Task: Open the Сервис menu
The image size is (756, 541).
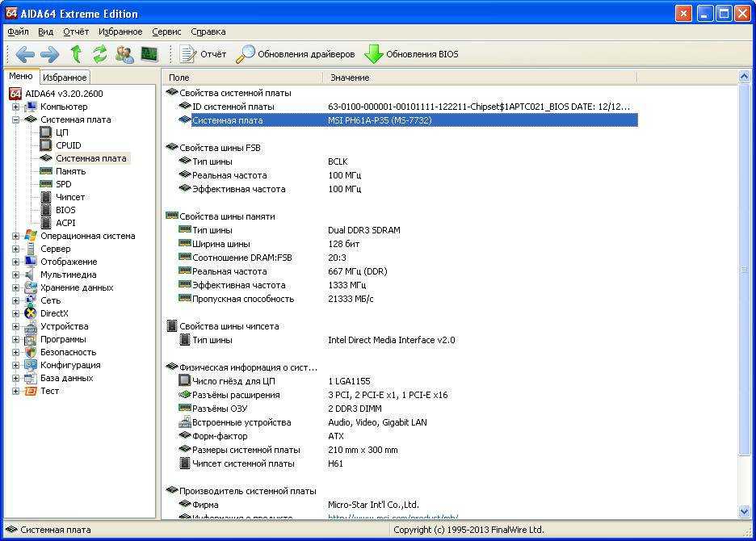Action: (166, 31)
